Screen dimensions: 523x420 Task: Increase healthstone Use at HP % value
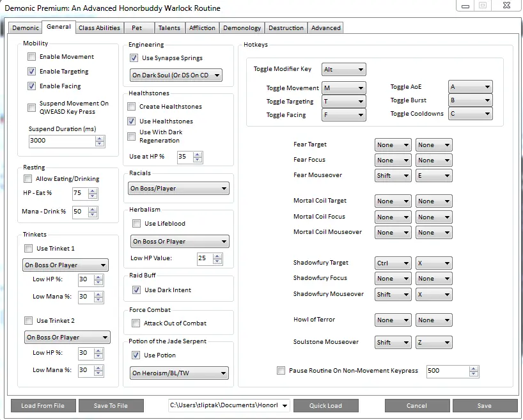pos(198,155)
